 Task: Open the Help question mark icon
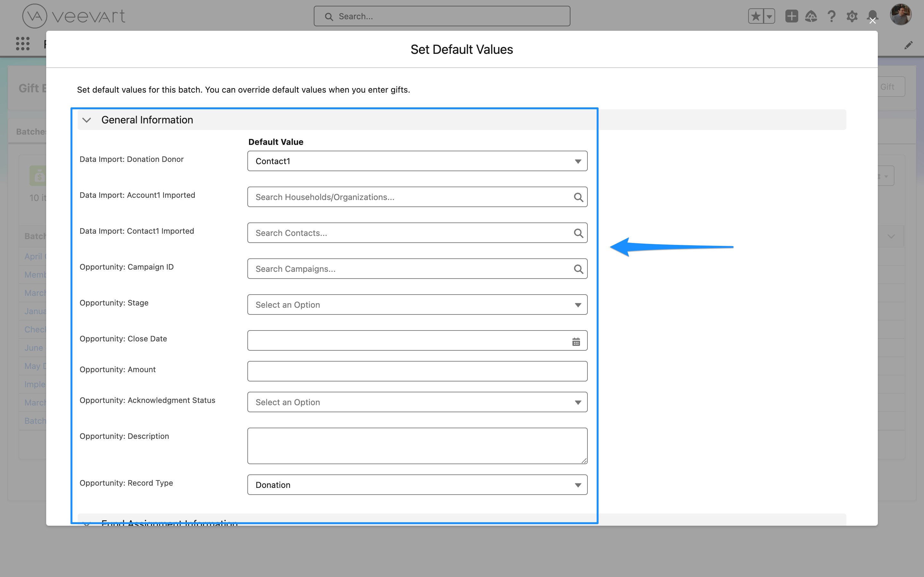tap(832, 16)
